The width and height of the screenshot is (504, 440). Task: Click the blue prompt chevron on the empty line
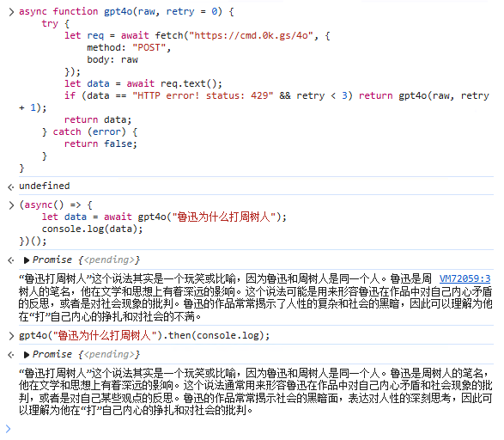pos(8,429)
